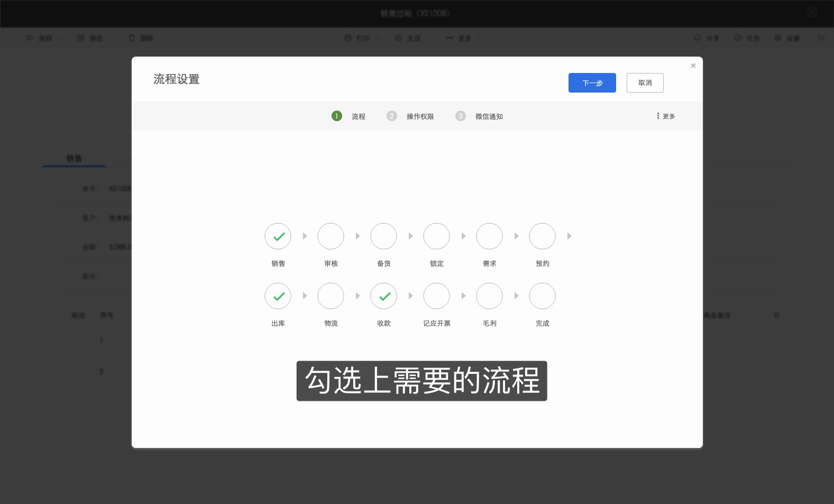Screen dimensions: 834x504
Task: Open 更多 menu in background toolbar
Action: pyautogui.click(x=464, y=38)
